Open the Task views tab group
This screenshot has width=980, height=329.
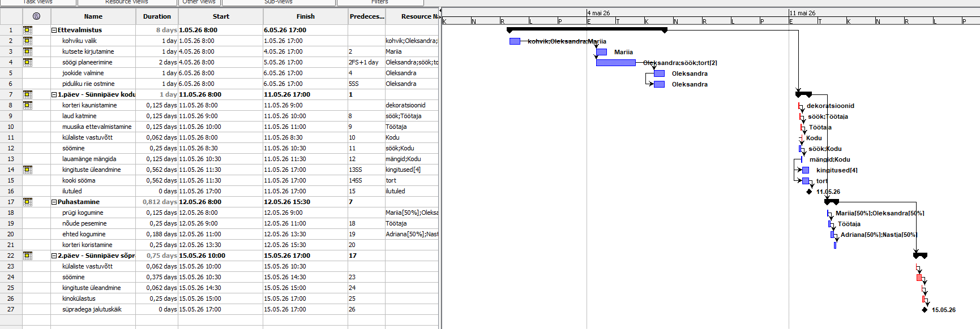point(38,2)
